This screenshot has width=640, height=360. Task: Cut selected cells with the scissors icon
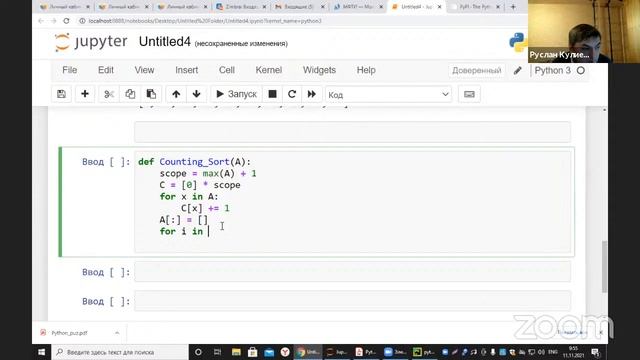pos(109,94)
